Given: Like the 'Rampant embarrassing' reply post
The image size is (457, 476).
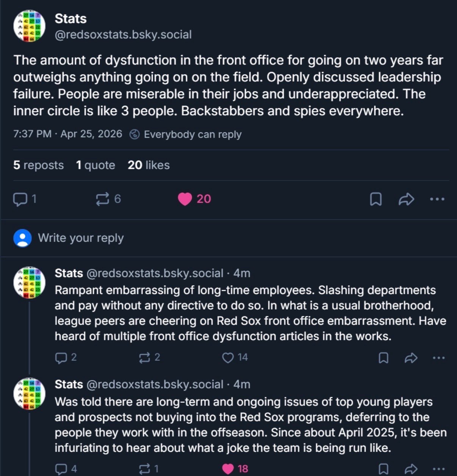Looking at the screenshot, I should [228, 358].
